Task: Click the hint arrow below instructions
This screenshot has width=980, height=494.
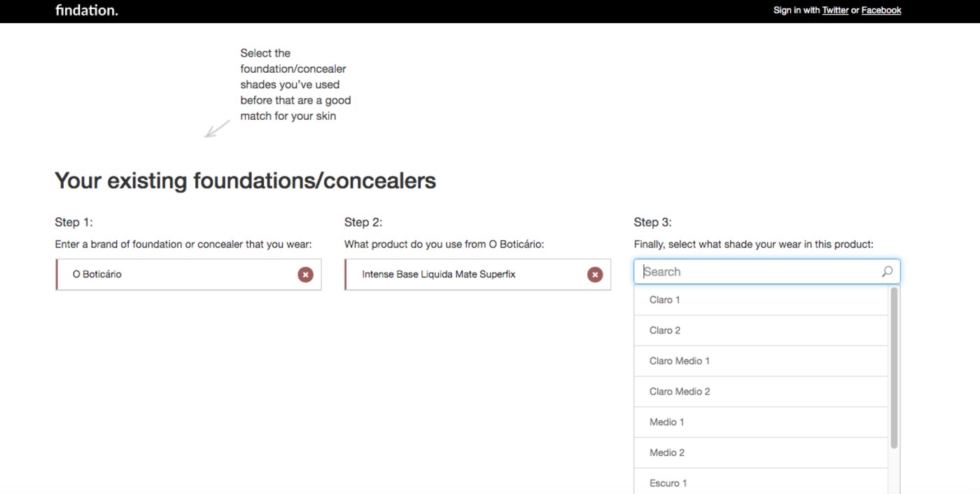Action: 217,129
